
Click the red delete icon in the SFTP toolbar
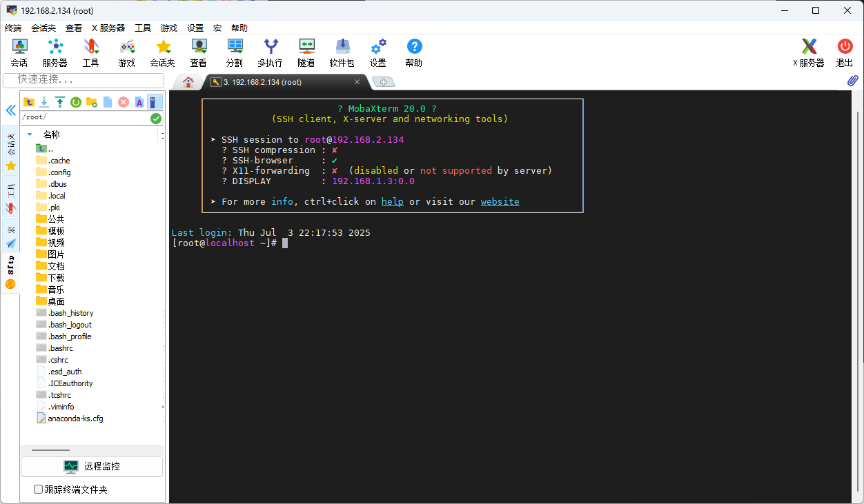pos(124,102)
